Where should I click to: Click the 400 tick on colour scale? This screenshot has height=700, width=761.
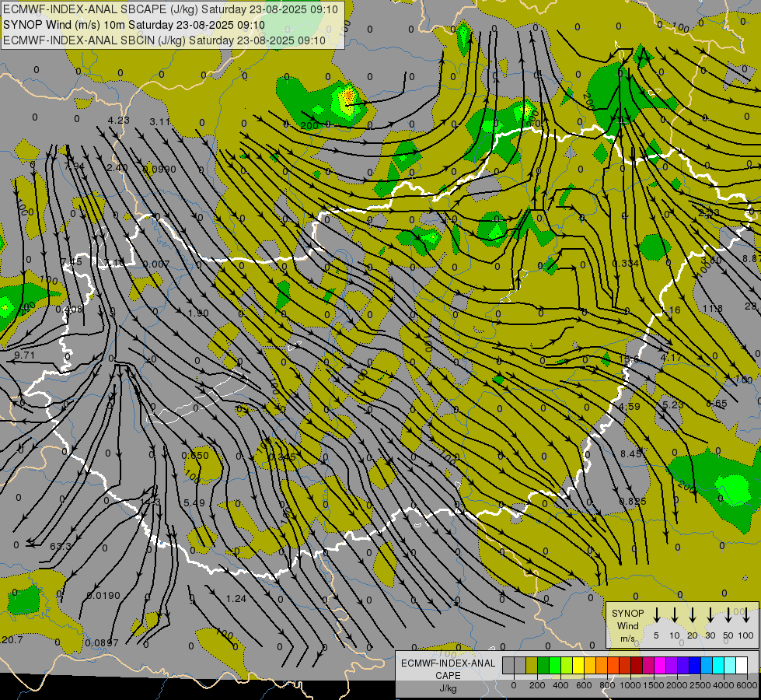560,685
